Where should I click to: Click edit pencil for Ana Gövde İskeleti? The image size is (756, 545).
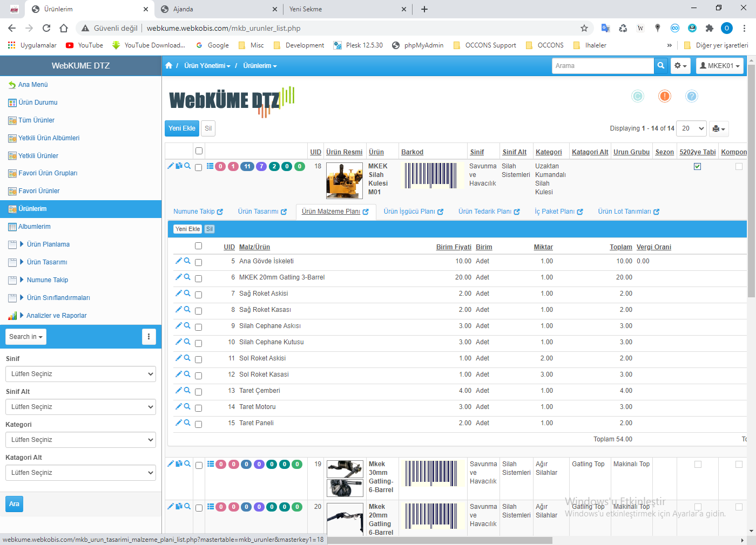(x=179, y=261)
